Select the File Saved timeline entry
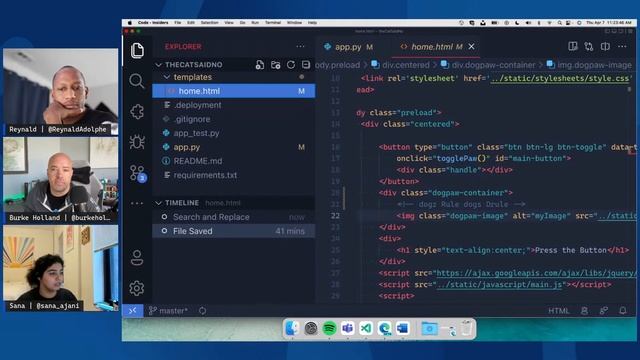Viewport: 640px width, 360px height. click(x=233, y=231)
